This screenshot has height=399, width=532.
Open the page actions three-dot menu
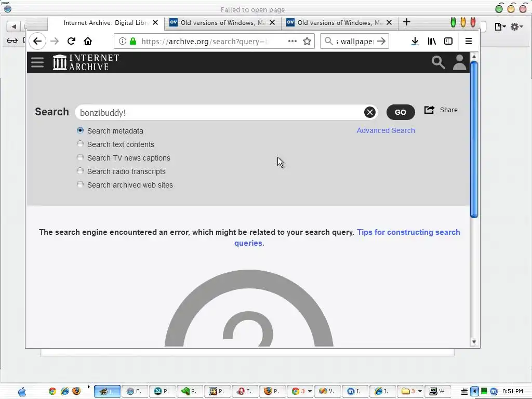tap(292, 42)
